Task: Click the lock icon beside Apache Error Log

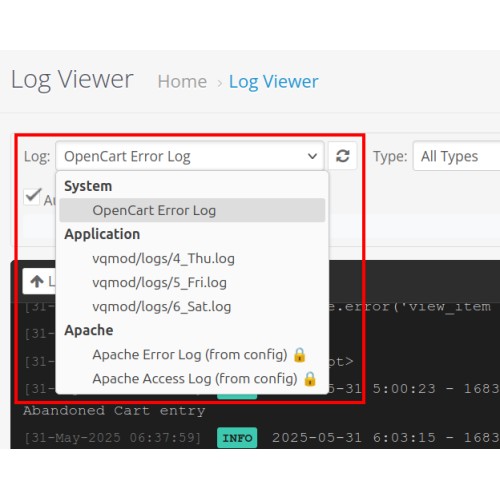Action: pyautogui.click(x=299, y=355)
